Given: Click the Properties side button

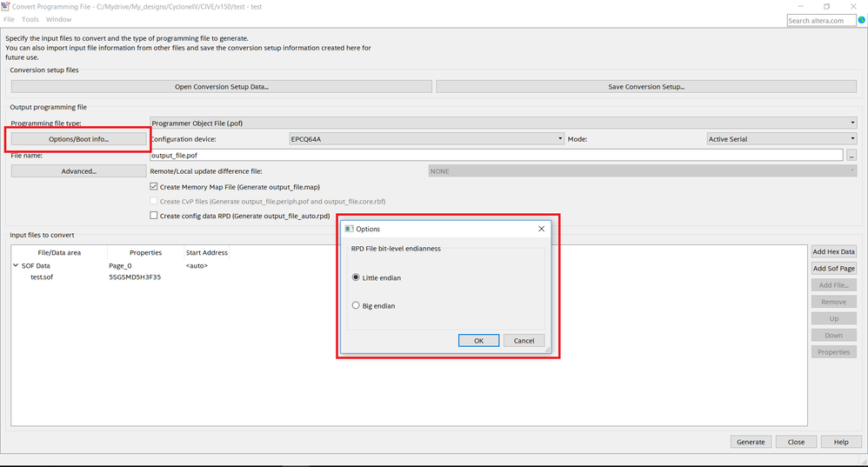Looking at the screenshot, I should 834,352.
